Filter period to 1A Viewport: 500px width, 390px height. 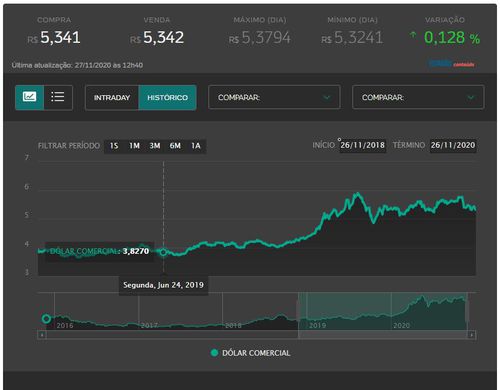(x=196, y=146)
